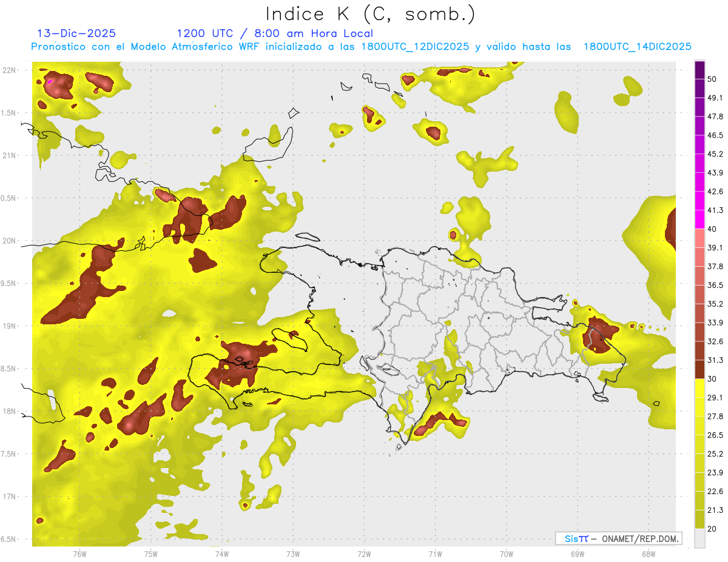Click the longitude axis label "74W"
This screenshot has height=562, width=728.
tap(221, 554)
